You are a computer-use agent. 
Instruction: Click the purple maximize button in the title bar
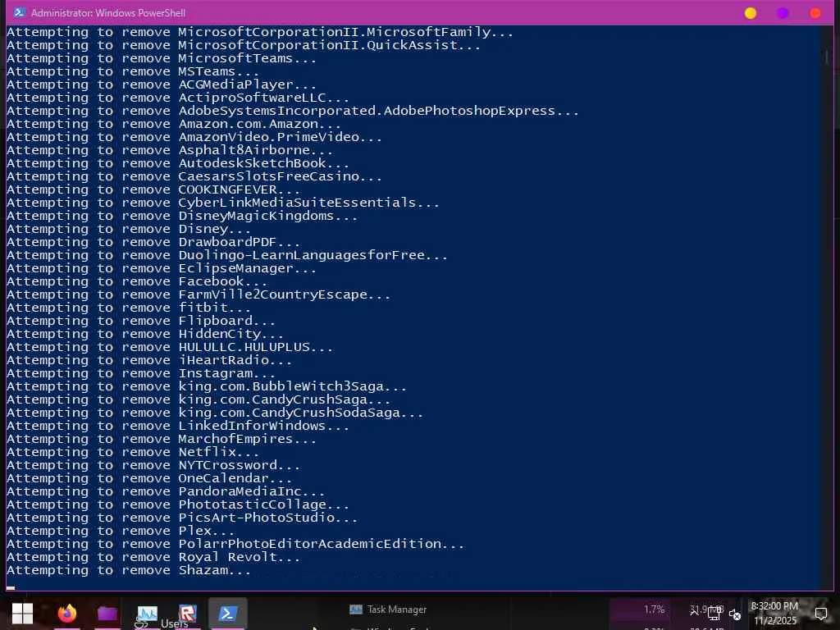coord(783,13)
